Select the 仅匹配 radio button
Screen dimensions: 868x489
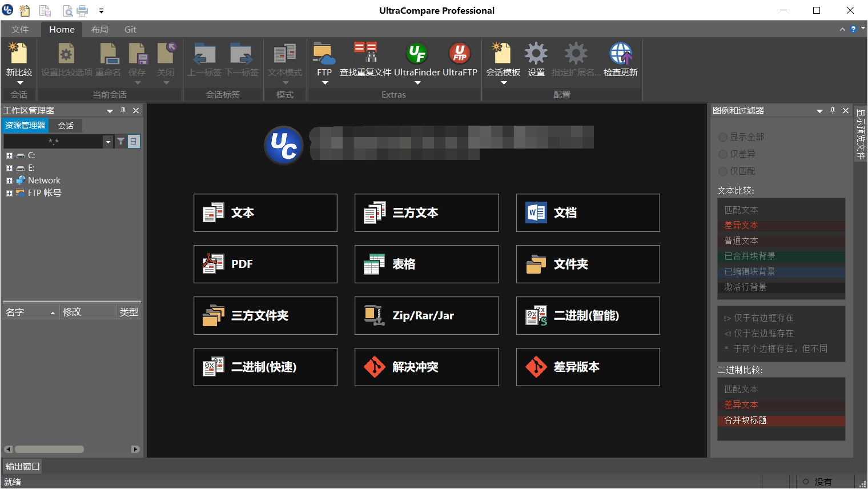click(x=723, y=171)
